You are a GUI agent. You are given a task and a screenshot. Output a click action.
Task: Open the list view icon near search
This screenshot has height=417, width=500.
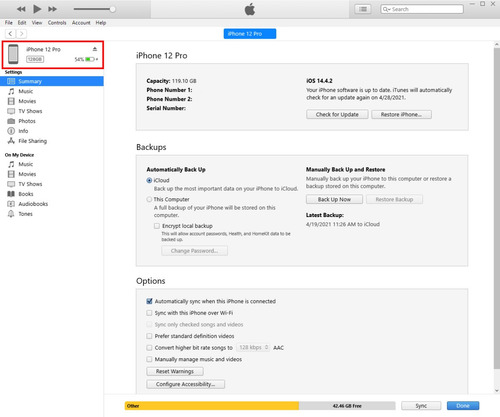point(363,9)
